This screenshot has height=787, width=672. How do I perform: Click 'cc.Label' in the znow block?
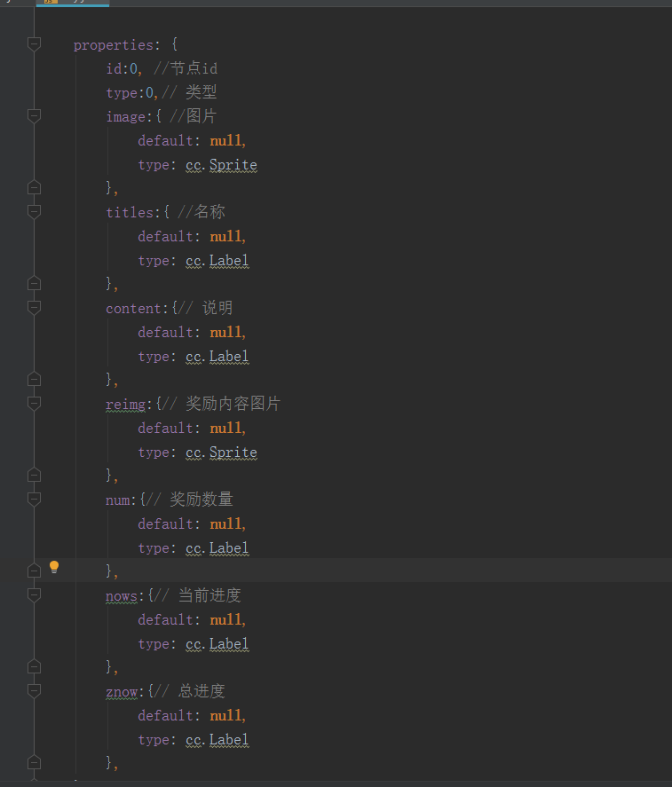tap(217, 740)
